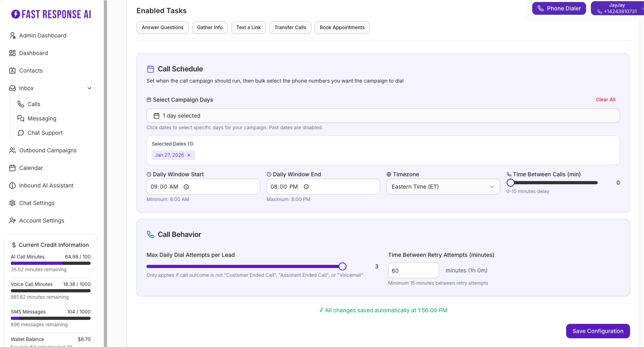Open the Timezone dropdown
The image size is (644, 347).
coord(443,187)
